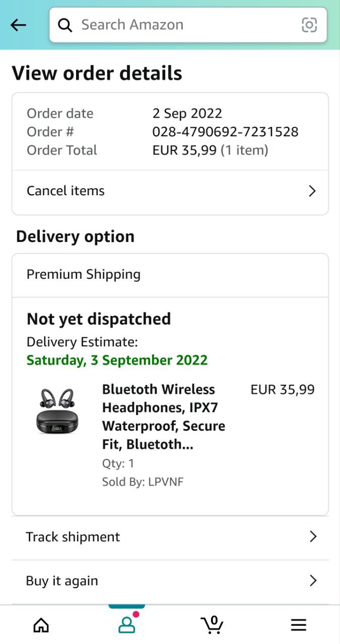The image size is (340, 644).
Task: Open the Bluetoth Wireless Headphones product title
Action: click(164, 417)
